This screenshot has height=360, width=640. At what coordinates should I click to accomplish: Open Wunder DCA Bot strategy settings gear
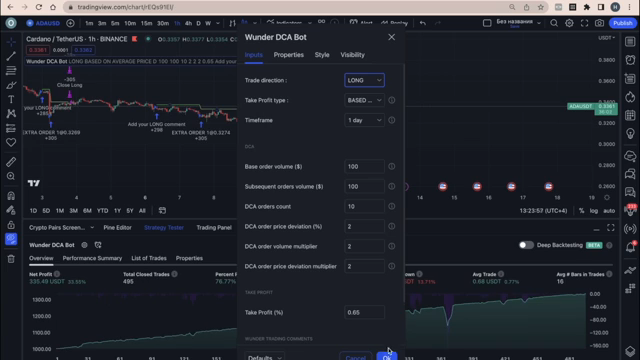(x=84, y=245)
